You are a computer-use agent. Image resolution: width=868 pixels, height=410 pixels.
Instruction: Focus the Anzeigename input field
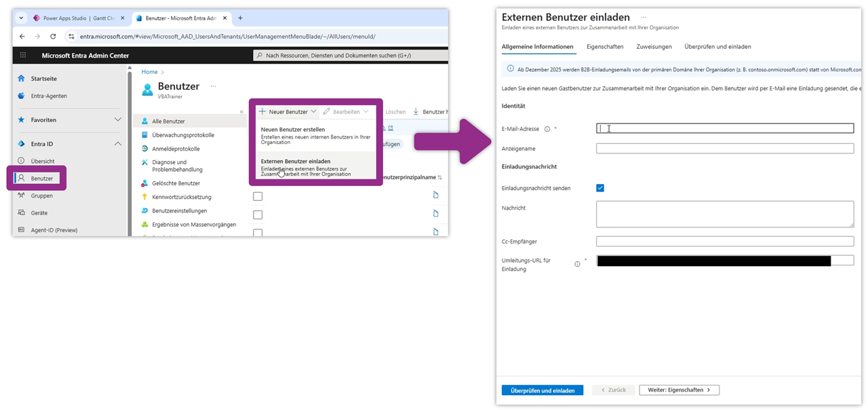[725, 149]
